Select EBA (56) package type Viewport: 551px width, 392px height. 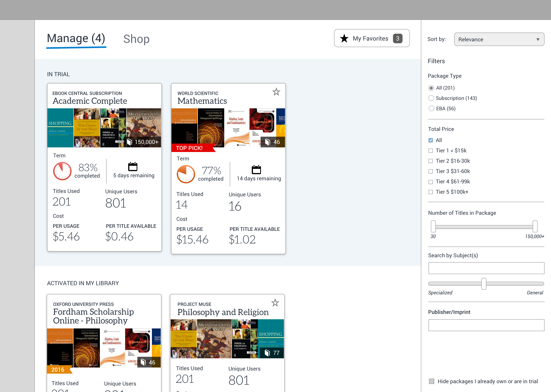[431, 109]
